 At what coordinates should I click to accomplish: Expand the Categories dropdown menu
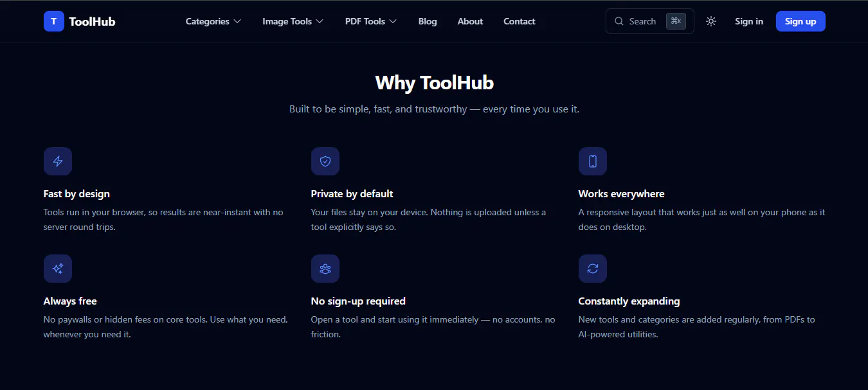tap(213, 21)
